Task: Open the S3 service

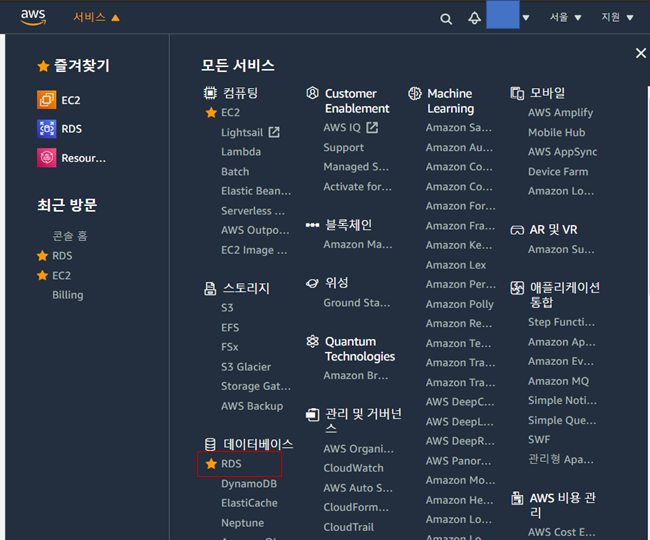Action: pos(227,308)
